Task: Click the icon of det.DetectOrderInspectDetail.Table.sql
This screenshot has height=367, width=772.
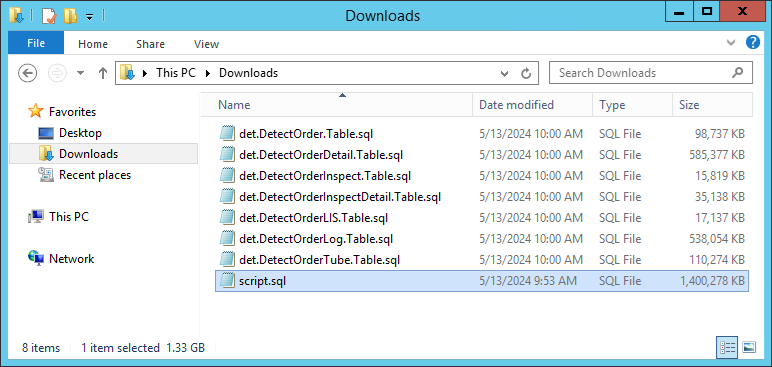Action: coord(227,197)
